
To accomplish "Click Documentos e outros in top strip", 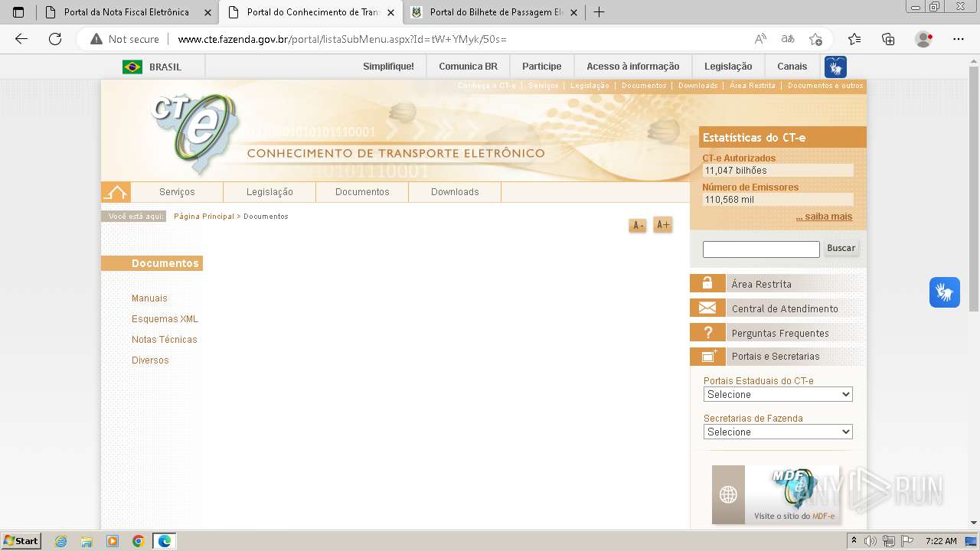I will pyautogui.click(x=825, y=86).
